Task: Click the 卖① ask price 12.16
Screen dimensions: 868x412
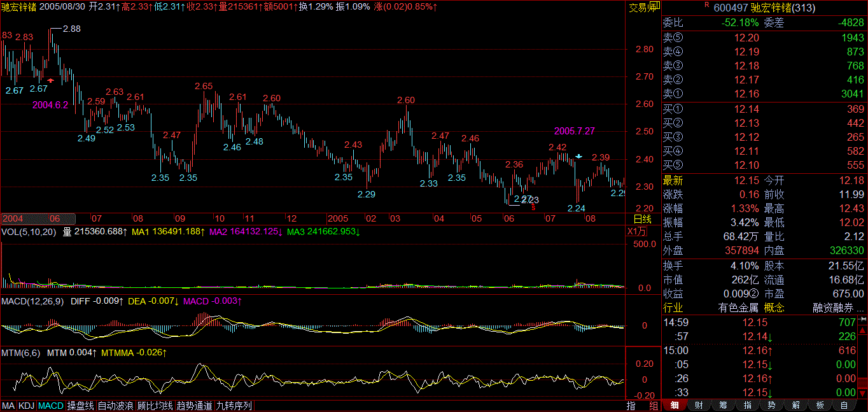Action: (746, 94)
